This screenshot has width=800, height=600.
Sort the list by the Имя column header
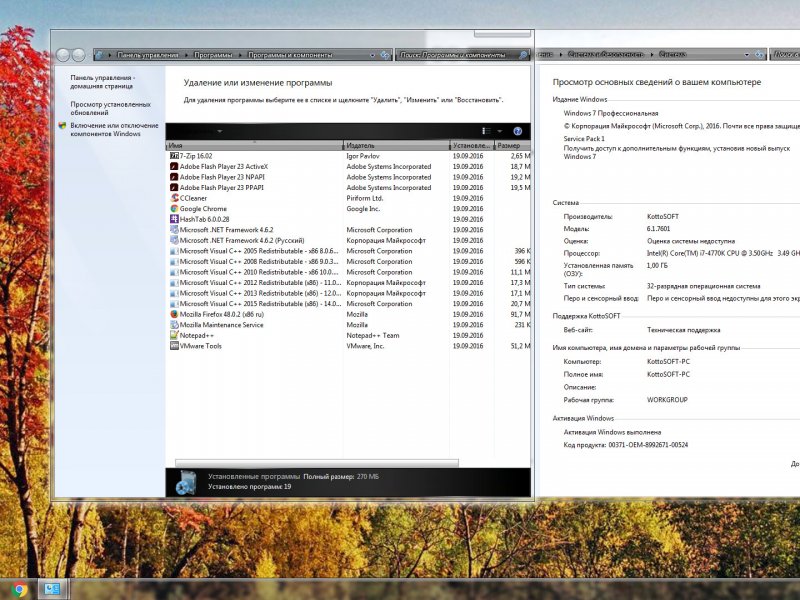coord(255,145)
